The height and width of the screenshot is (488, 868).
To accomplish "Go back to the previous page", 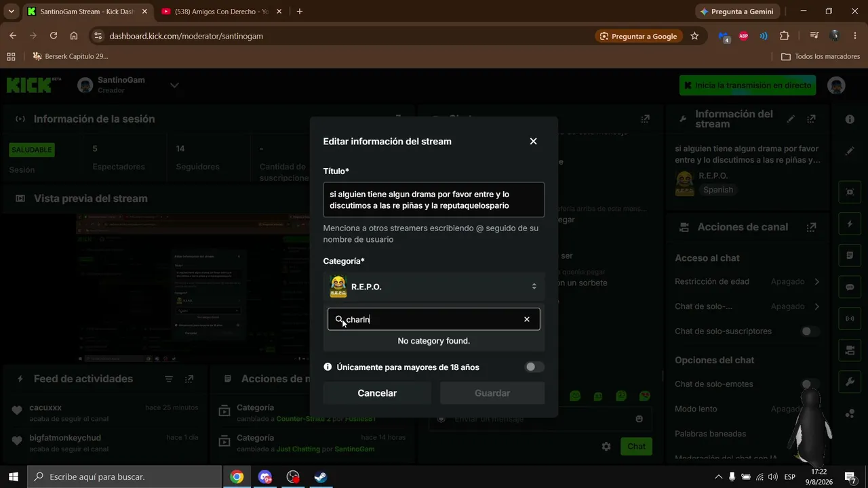I will tap(13, 36).
